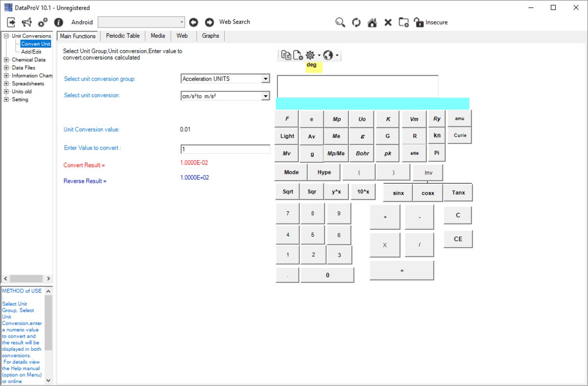The width and height of the screenshot is (588, 386).
Task: Click the megaphone announcements icon
Action: [27, 22]
